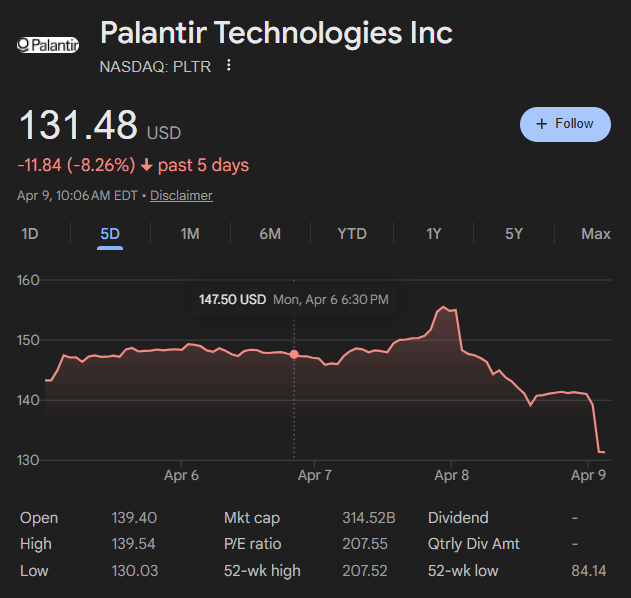Click the chart data point marker dot
The image size is (631, 598).
294,354
